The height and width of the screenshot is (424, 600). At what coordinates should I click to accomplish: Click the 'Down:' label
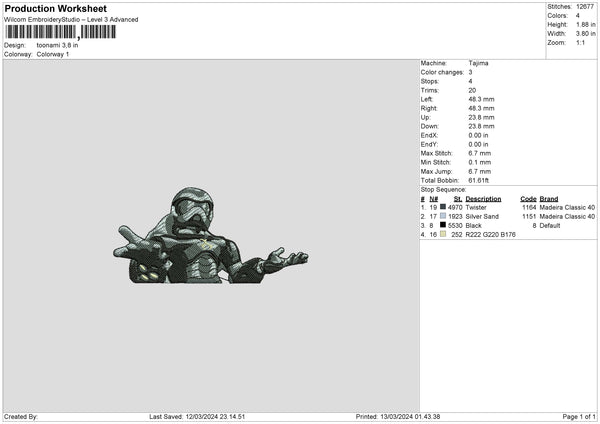click(x=430, y=126)
